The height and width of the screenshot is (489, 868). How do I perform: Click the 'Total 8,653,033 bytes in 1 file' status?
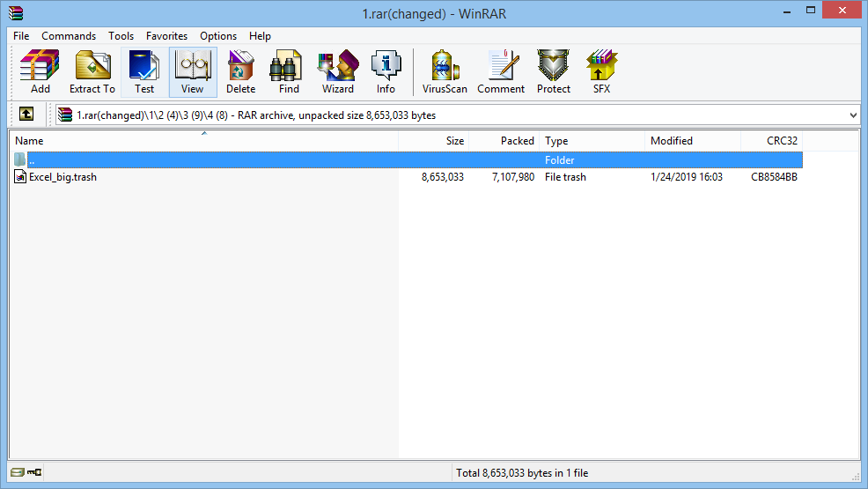click(x=522, y=473)
